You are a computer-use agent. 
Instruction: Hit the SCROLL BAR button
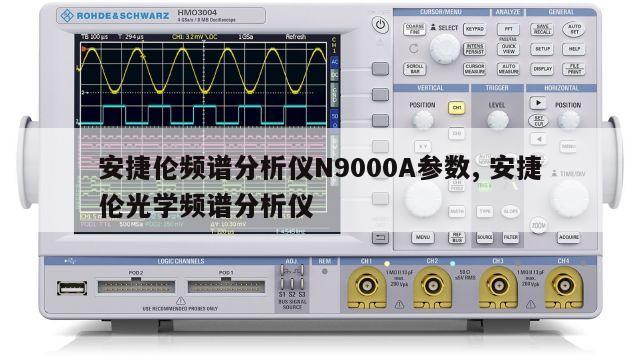415,69
